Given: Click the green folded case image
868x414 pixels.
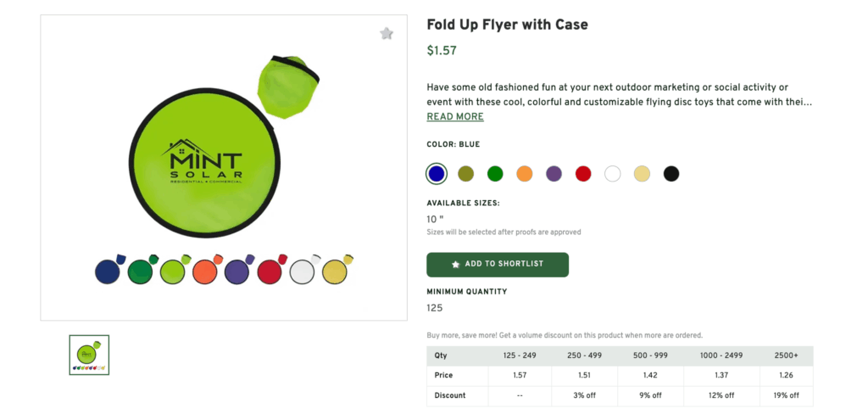Looking at the screenshot, I should pos(289,85).
